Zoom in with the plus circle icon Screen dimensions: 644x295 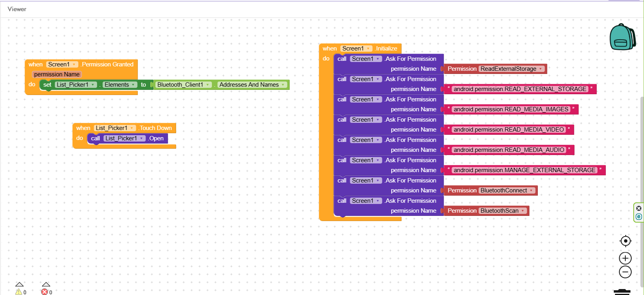(625, 258)
